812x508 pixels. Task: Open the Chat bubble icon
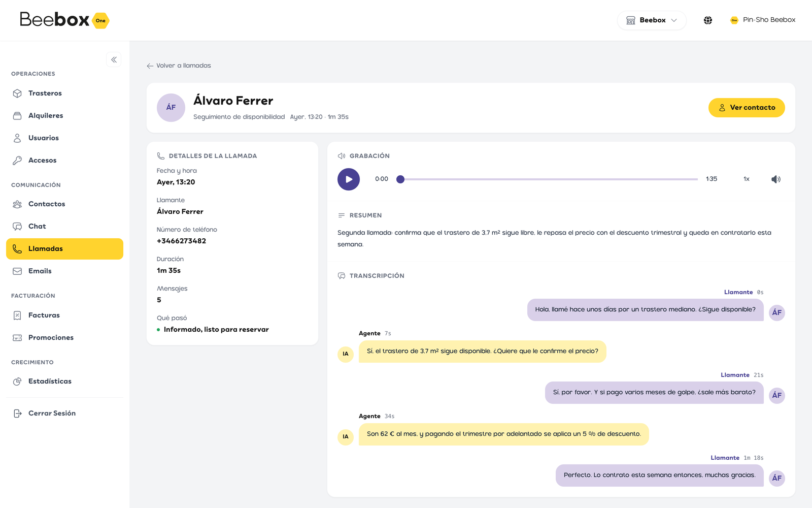(x=17, y=227)
